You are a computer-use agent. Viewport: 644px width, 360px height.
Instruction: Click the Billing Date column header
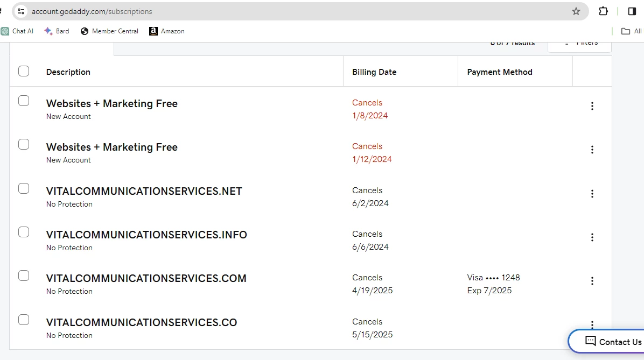pos(374,72)
